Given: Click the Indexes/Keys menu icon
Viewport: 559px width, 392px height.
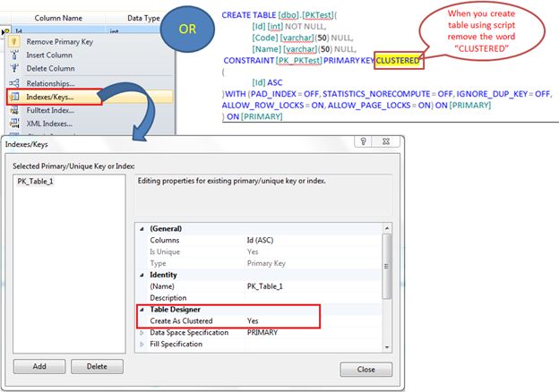Looking at the screenshot, I should coord(14,97).
